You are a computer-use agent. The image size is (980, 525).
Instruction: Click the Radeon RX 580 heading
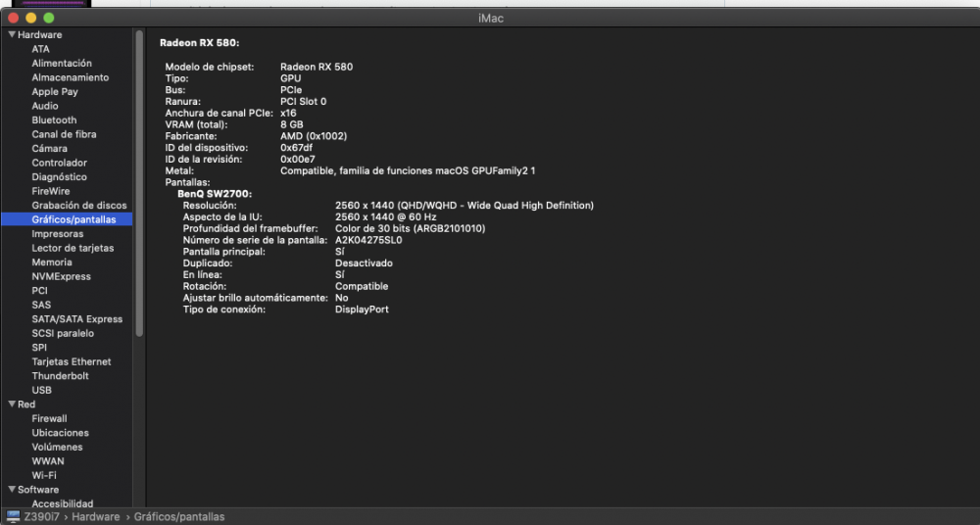click(199, 43)
